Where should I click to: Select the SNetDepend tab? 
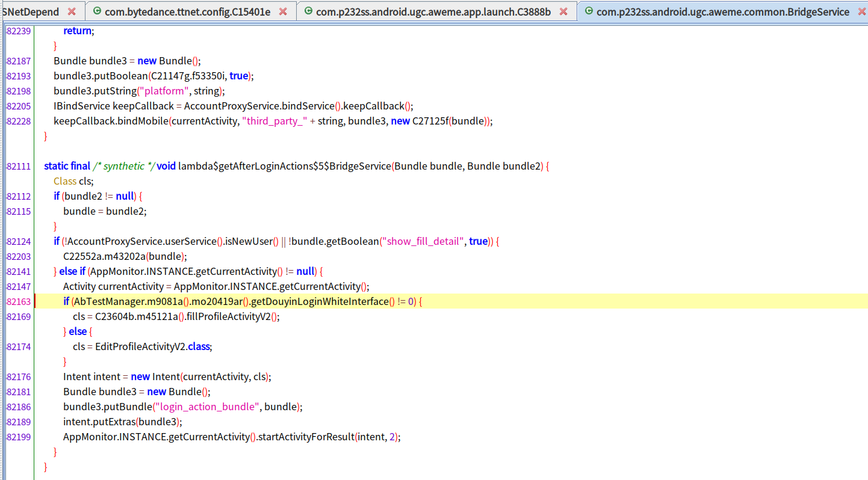31,11
